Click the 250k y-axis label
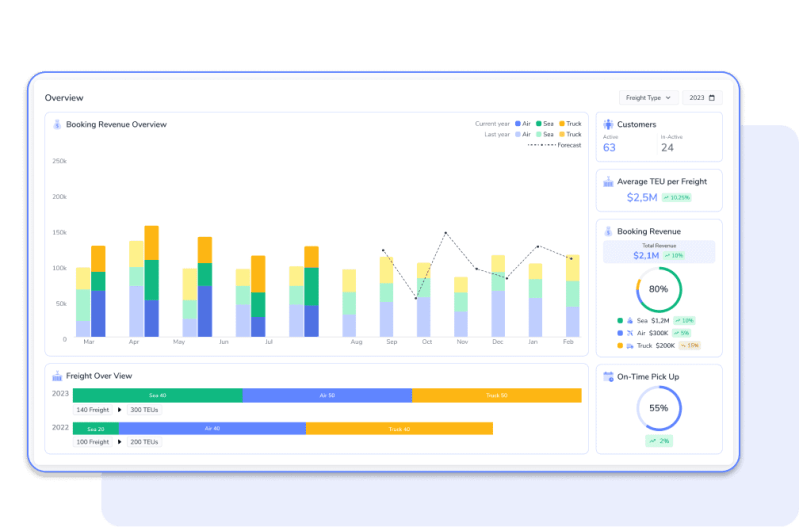The height and width of the screenshot is (527, 799). (60, 161)
